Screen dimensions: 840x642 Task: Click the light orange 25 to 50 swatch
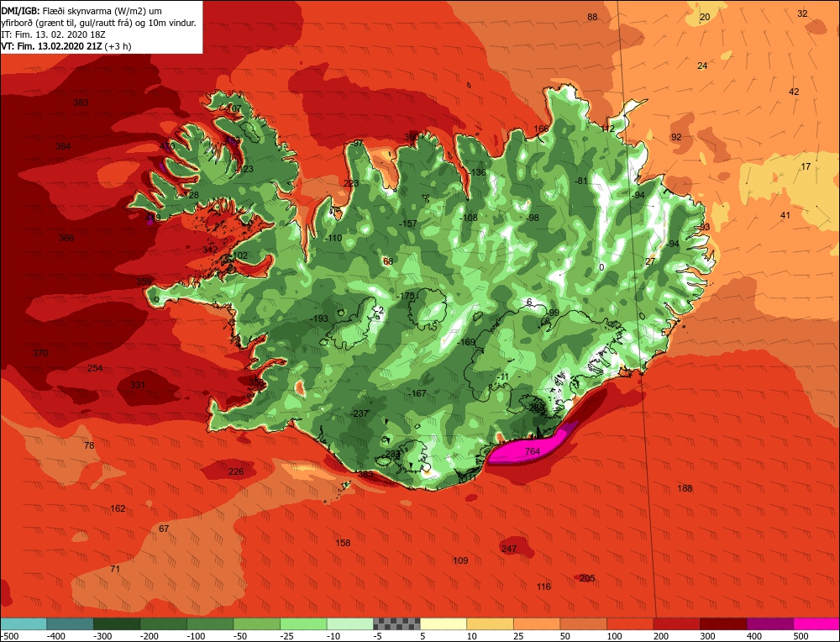pos(537,624)
